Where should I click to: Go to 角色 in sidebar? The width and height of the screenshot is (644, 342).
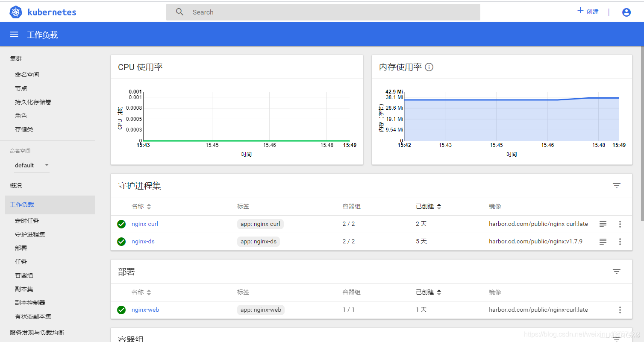[21, 116]
